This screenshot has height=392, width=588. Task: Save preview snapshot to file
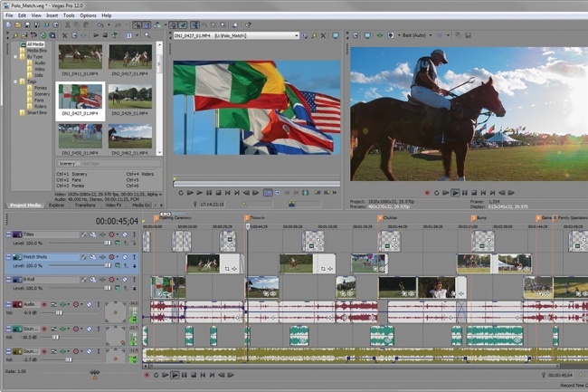(468, 35)
